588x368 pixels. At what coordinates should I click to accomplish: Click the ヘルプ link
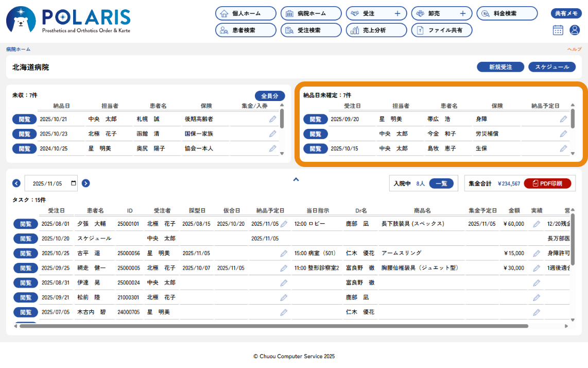pyautogui.click(x=574, y=49)
